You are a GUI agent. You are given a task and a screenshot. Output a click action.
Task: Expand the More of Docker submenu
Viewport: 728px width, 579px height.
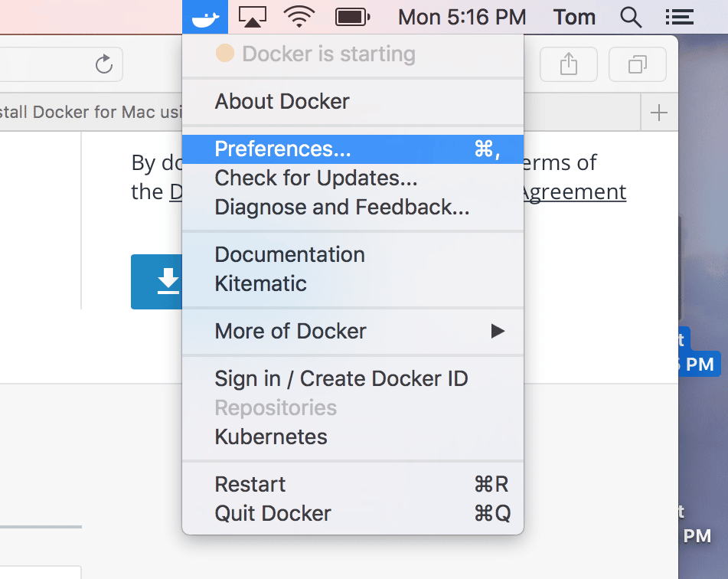click(x=353, y=332)
